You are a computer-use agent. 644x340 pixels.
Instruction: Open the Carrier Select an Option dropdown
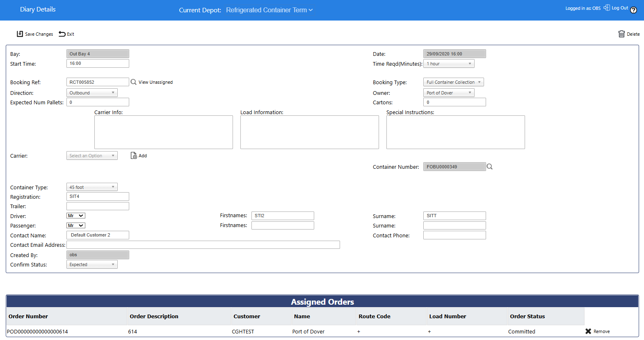pyautogui.click(x=92, y=156)
